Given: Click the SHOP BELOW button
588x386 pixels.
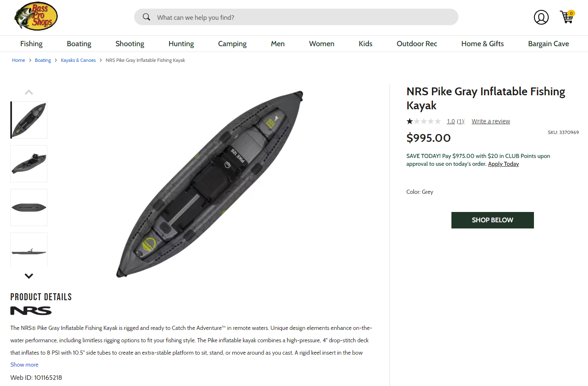Looking at the screenshot, I should pyautogui.click(x=492, y=220).
